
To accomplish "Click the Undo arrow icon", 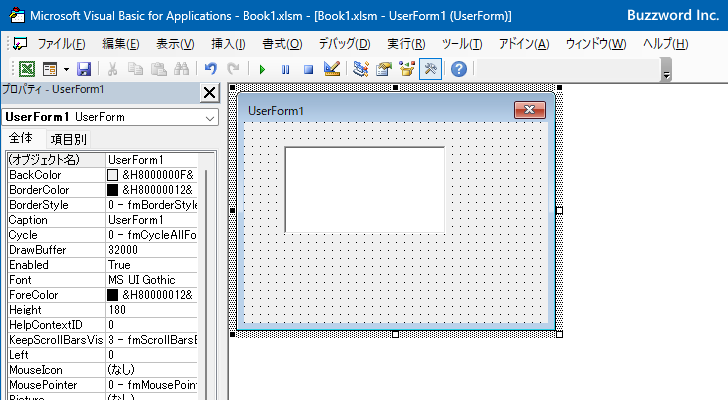I will point(210,69).
